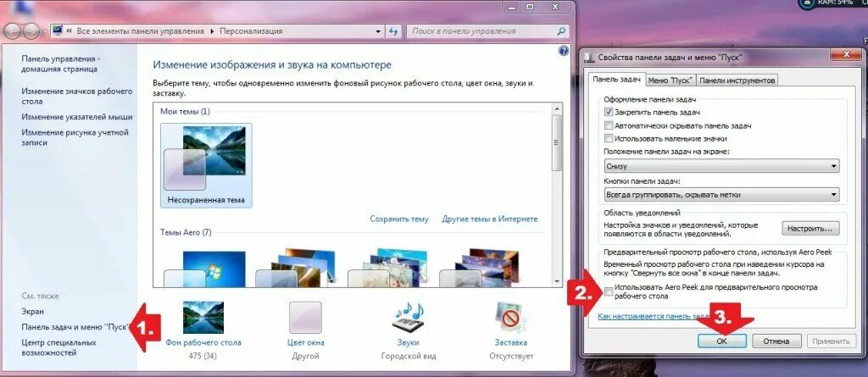Screen dimensions: 868x377
Task: Click the Персонализация breadcrumb in address bar
Action: click(x=251, y=31)
